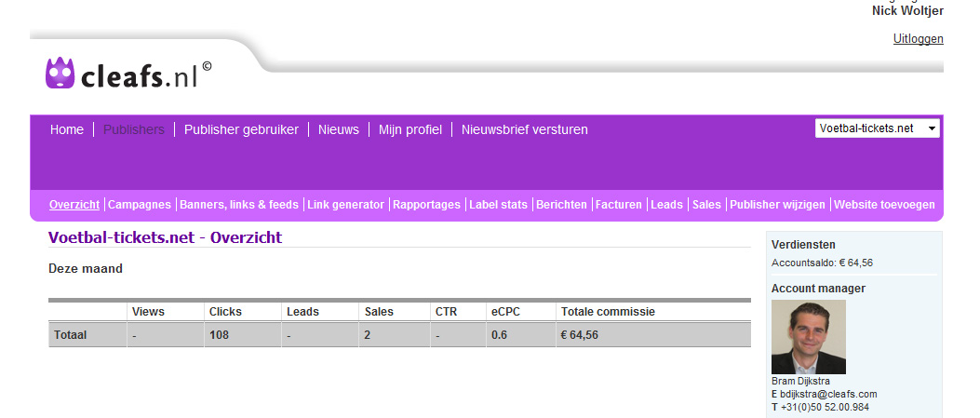Click the Deze maand heading

click(x=86, y=269)
